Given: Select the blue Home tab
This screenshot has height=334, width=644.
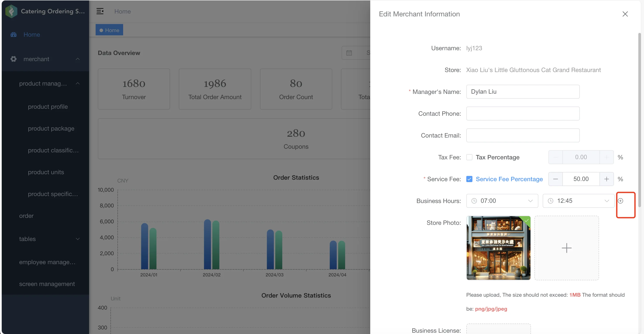Looking at the screenshot, I should tap(109, 30).
